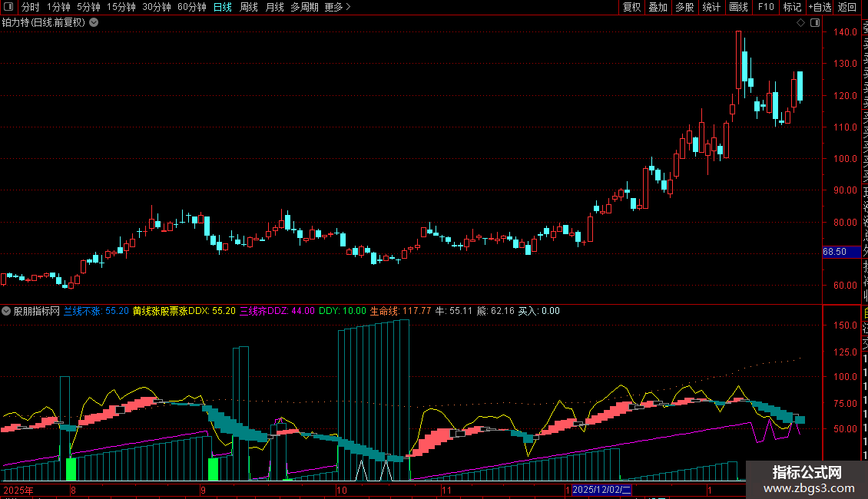Select the 60分钟 period tab
The image size is (868, 499).
click(192, 7)
